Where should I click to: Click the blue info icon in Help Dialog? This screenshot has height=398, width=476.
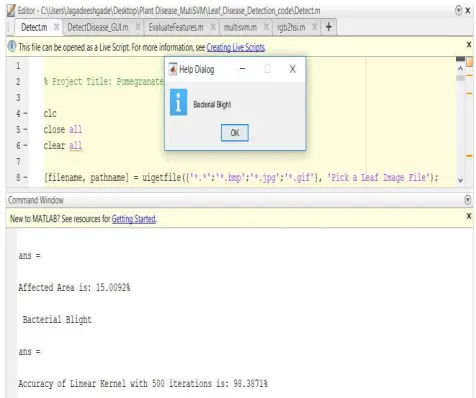click(178, 102)
